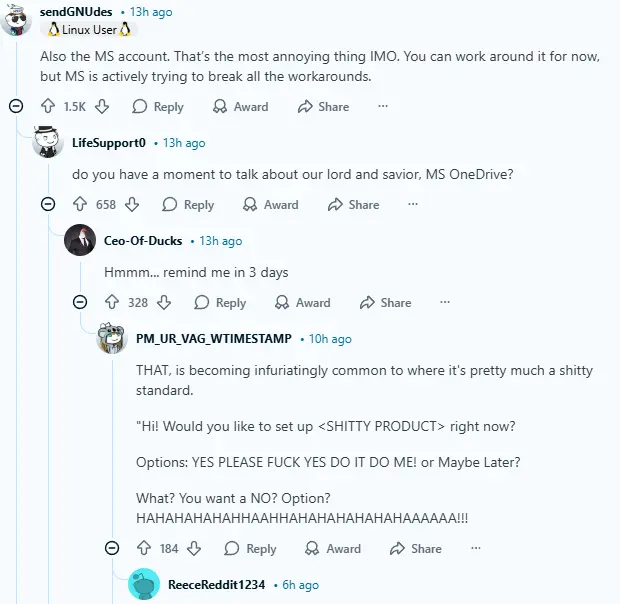The height and width of the screenshot is (604, 620).
Task: Open more options on sendGNUdes's comment
Action: point(382,106)
